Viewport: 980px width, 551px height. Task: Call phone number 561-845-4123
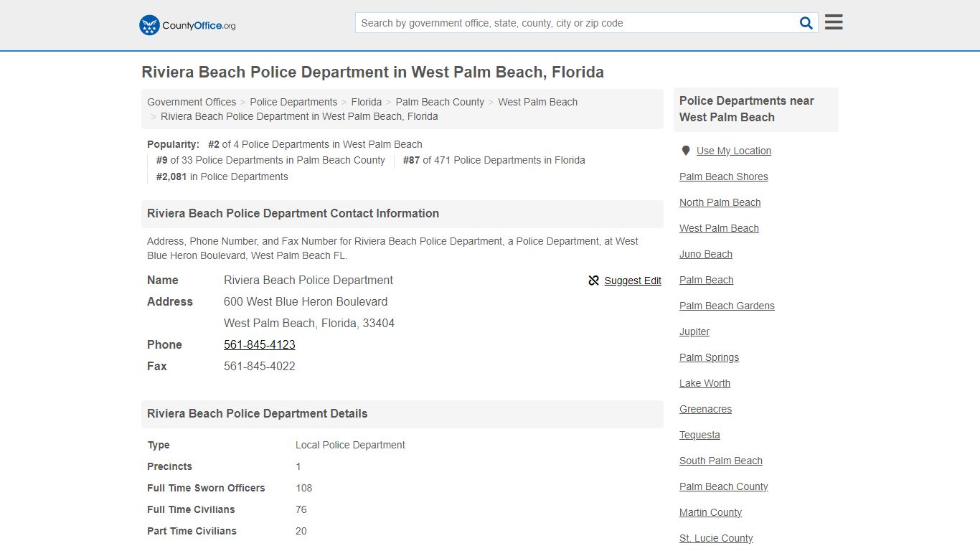pyautogui.click(x=260, y=344)
